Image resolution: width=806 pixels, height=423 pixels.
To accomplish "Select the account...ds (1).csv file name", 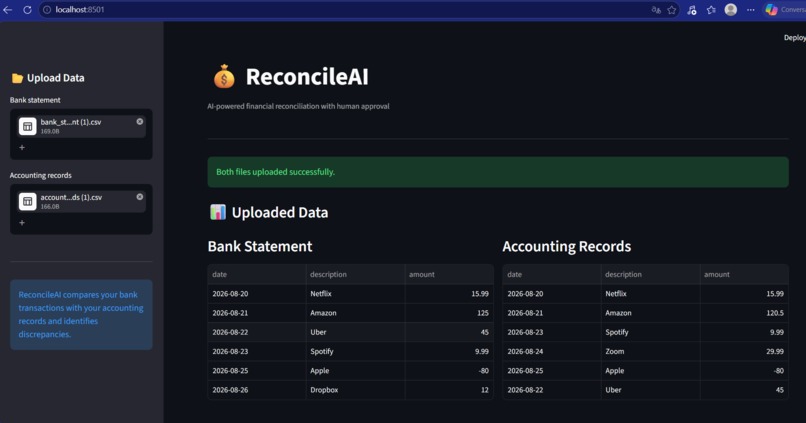I will 71,197.
